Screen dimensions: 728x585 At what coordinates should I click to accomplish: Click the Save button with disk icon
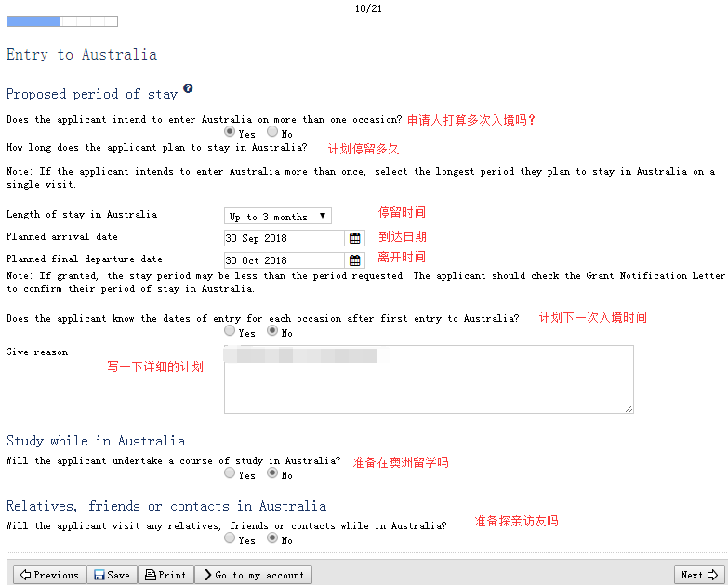[112, 575]
